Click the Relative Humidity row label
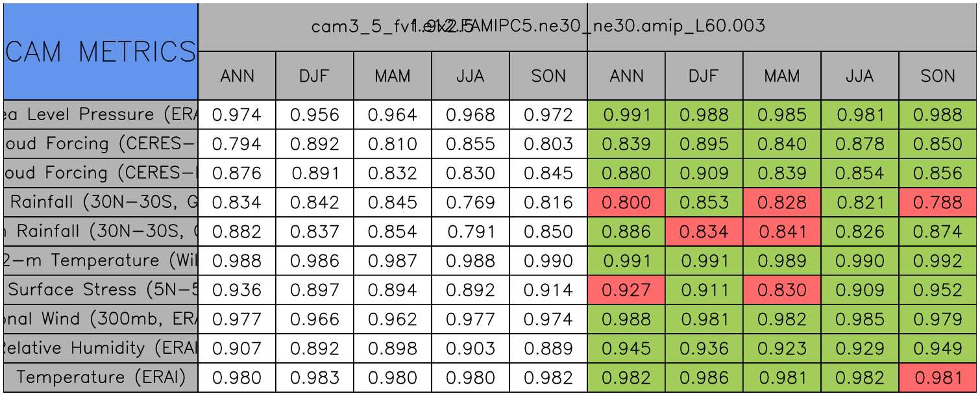Image resolution: width=980 pixels, height=396 pixels. point(101,349)
